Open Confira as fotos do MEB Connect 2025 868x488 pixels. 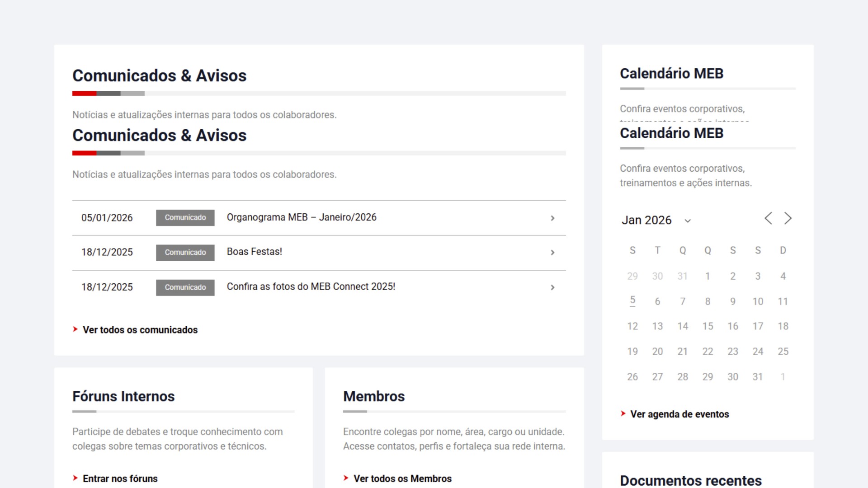311,286
